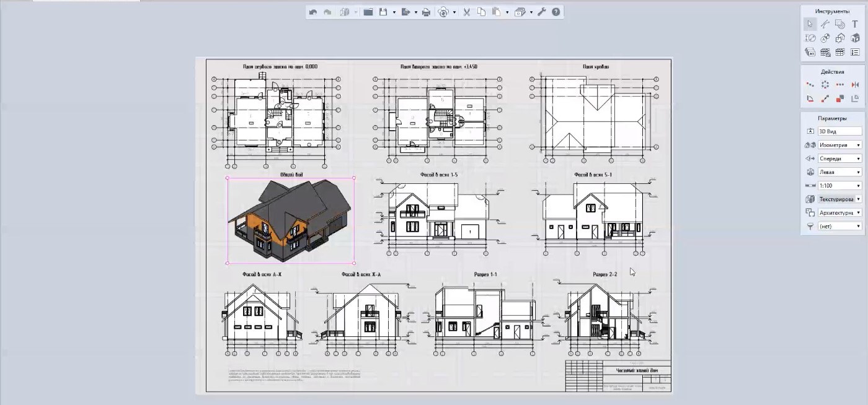Open the stacked windows icon in toolbar

[520, 12]
